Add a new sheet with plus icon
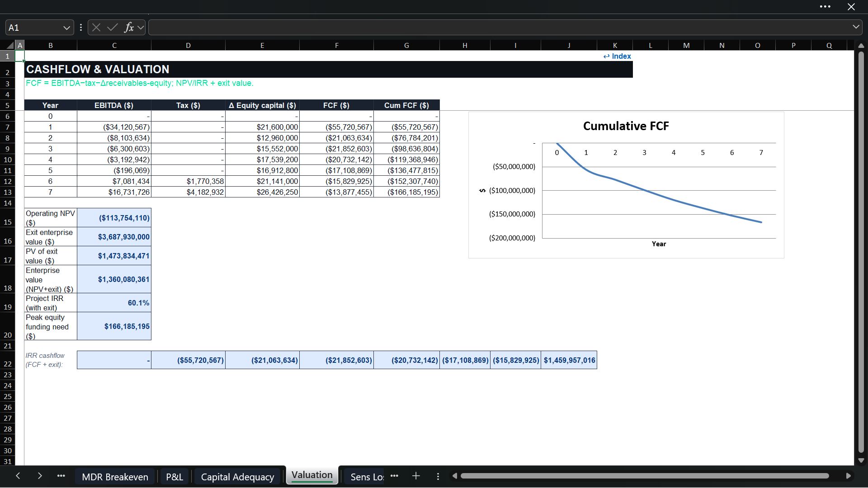Image resolution: width=868 pixels, height=488 pixels. [416, 476]
